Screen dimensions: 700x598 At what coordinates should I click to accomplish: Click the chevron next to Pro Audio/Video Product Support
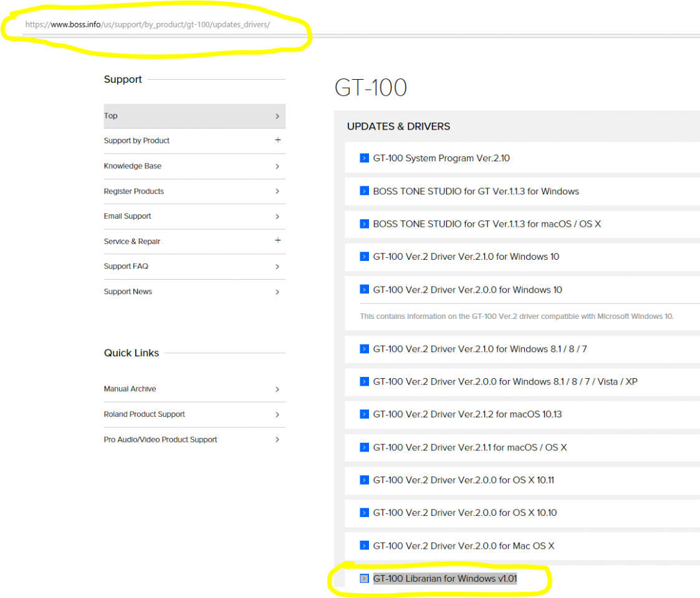tap(277, 440)
